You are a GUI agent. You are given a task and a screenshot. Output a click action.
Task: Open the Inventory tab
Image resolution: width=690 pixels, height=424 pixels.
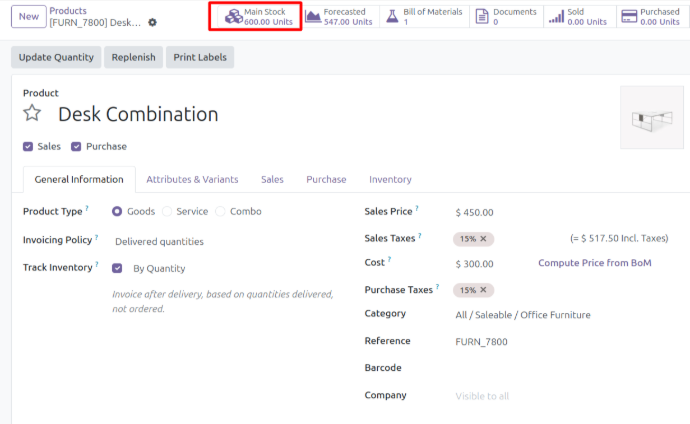(390, 180)
